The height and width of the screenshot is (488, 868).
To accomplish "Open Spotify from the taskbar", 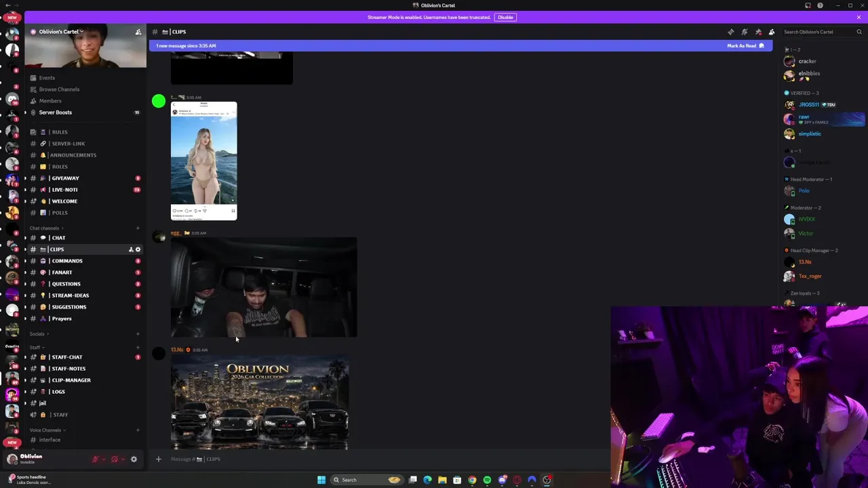I will [x=487, y=480].
